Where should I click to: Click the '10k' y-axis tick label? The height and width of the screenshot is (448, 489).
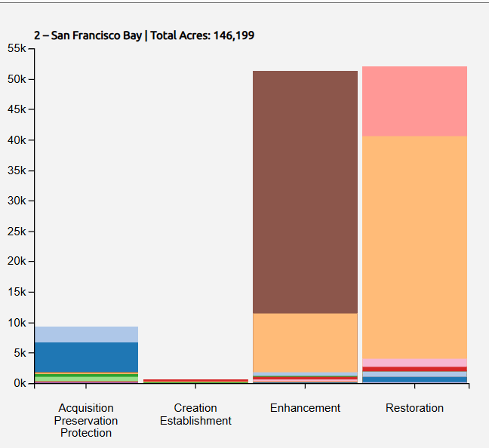[x=17, y=323]
